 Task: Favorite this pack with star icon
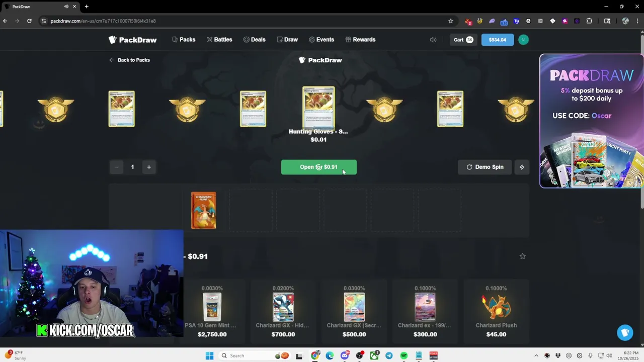point(522,256)
